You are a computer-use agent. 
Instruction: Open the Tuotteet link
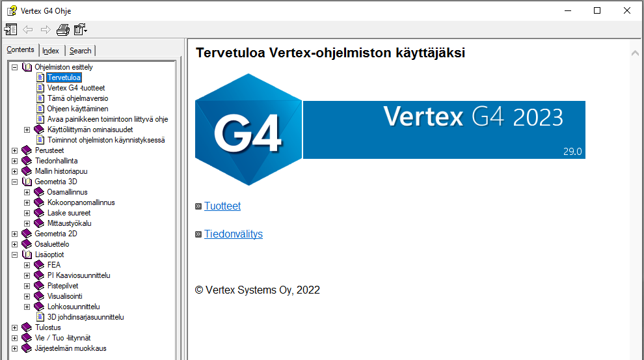(x=222, y=206)
